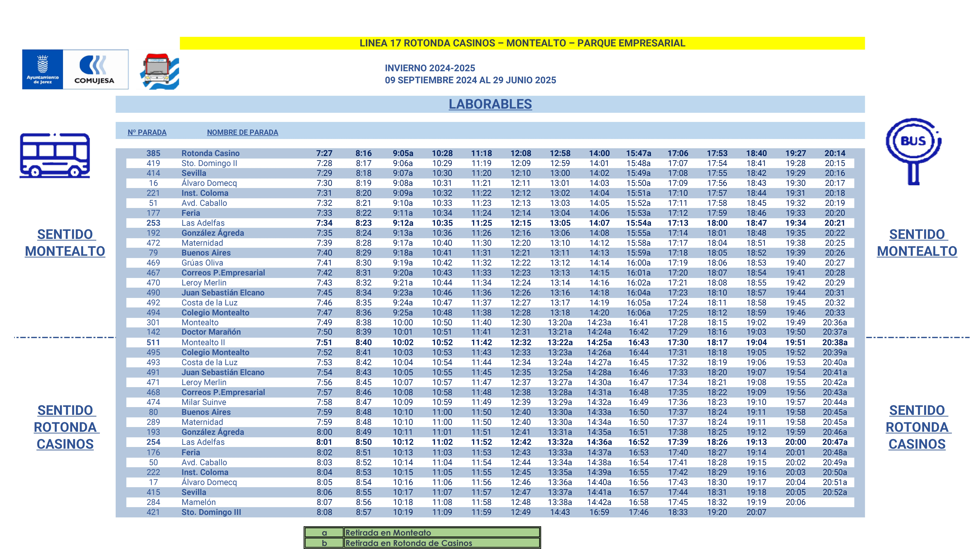Click stop number 470 for Leroy Merlin
The width and height of the screenshot is (980, 549).
(x=153, y=283)
